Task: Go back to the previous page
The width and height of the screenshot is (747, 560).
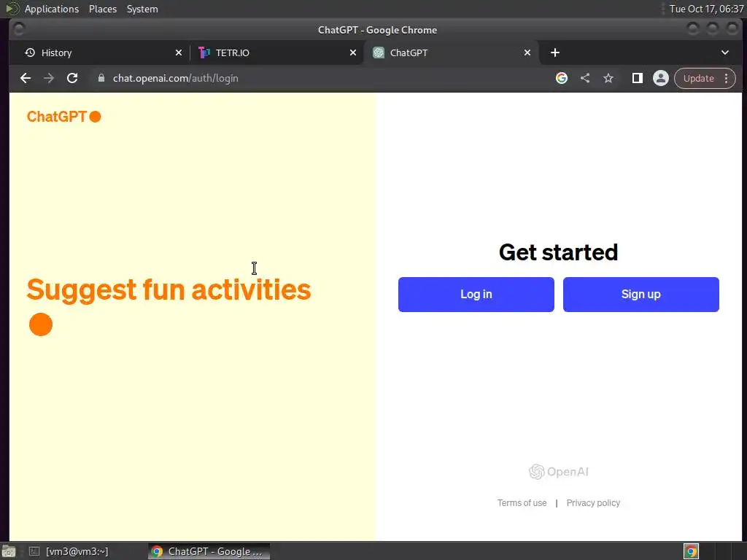Action: (26, 78)
